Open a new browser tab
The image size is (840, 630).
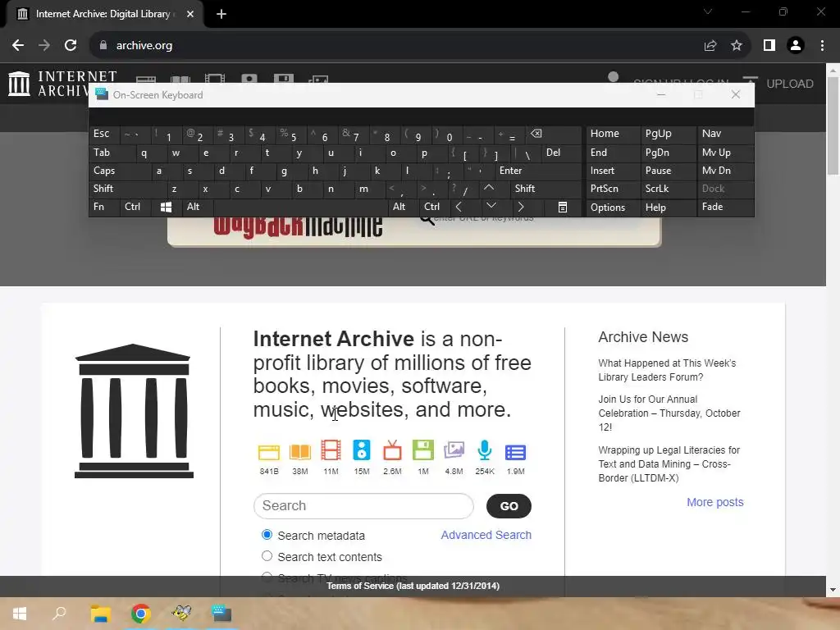tap(221, 14)
